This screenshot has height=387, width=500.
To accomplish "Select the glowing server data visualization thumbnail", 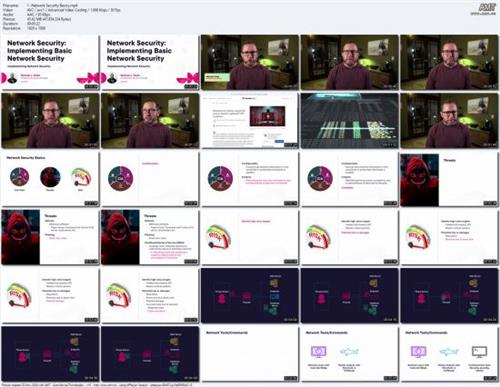I will point(350,121).
